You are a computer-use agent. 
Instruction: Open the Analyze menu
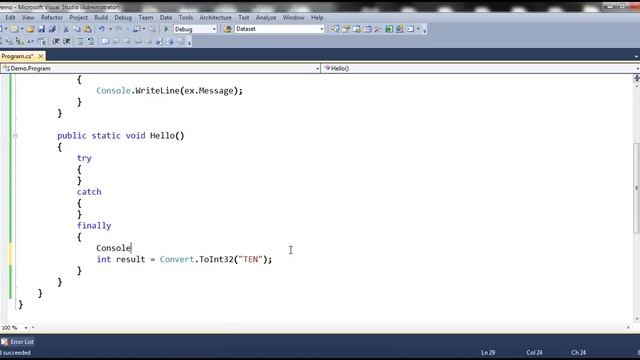click(266, 18)
